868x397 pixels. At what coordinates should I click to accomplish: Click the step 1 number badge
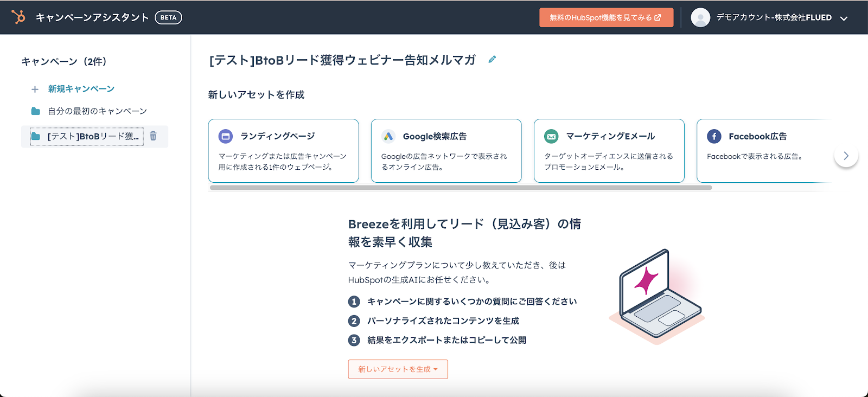pos(354,302)
